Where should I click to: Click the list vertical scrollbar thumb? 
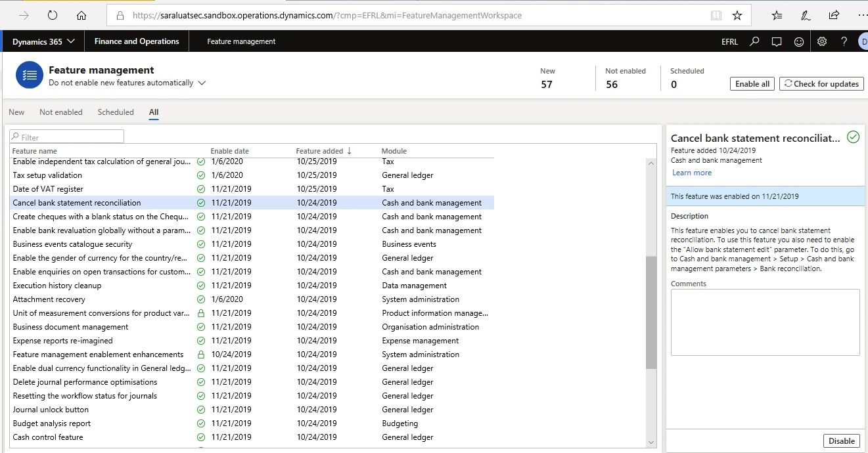click(x=651, y=313)
